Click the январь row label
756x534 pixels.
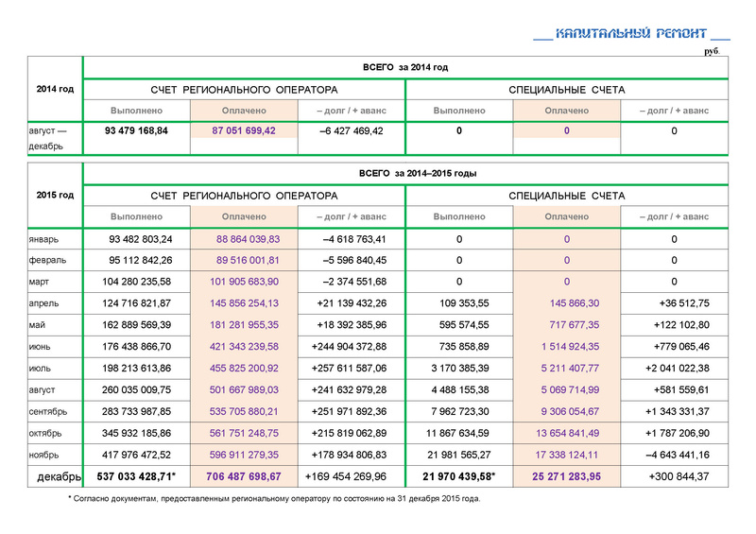tap(43, 239)
